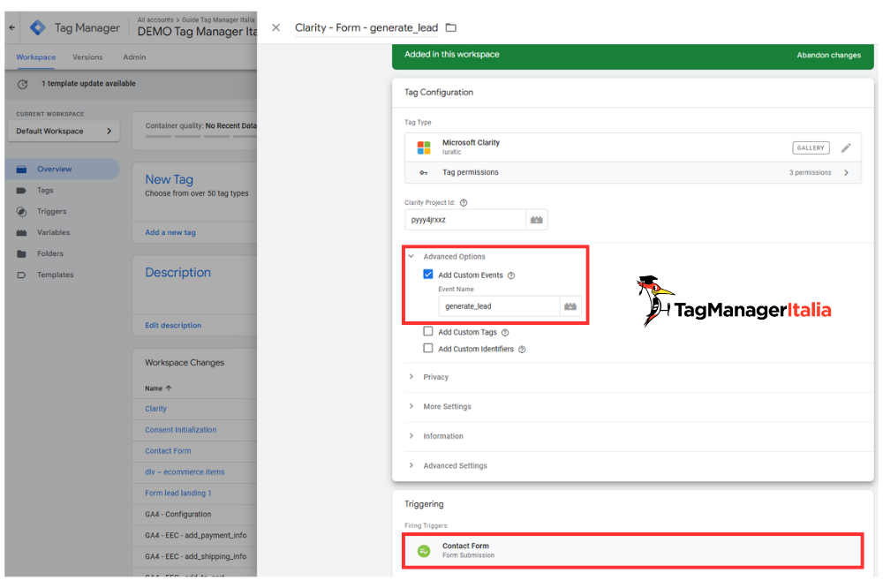
Task: Open the Contact Form workspace change link
Action: pyautogui.click(x=168, y=451)
